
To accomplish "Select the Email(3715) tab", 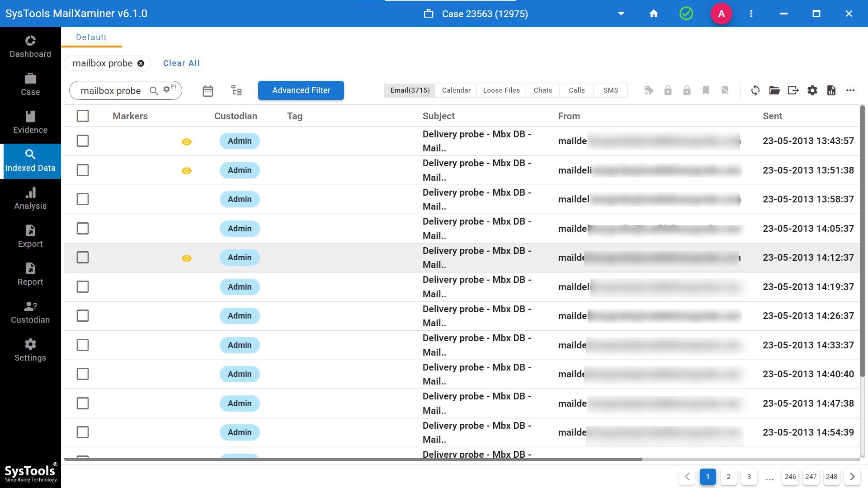I will click(x=410, y=90).
